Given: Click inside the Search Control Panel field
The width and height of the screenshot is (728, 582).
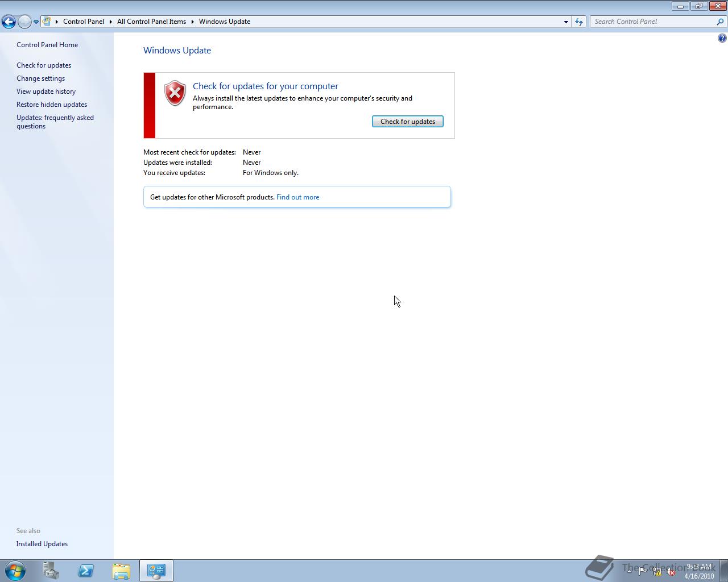Looking at the screenshot, I should (x=652, y=22).
